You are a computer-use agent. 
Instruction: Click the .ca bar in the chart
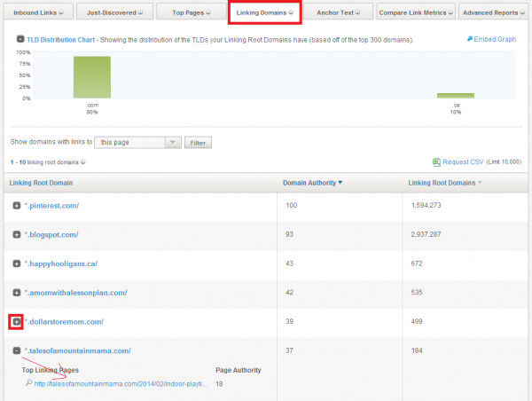coord(456,96)
